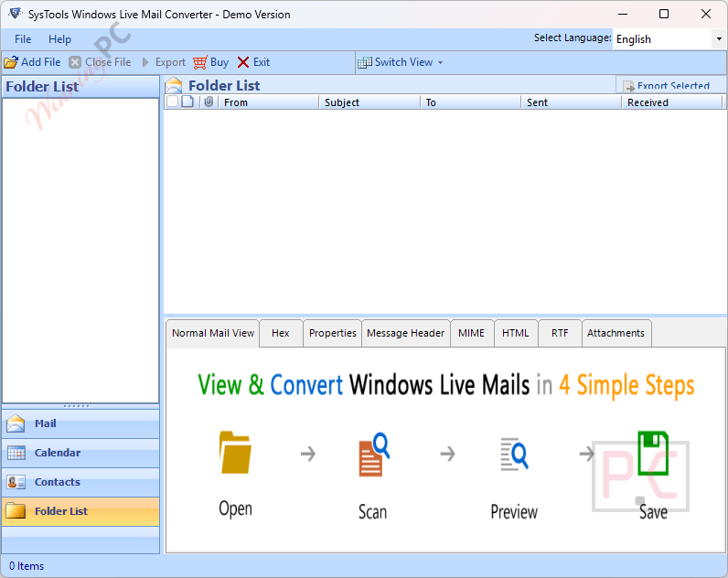Click the Open folder step icon

pos(235,453)
